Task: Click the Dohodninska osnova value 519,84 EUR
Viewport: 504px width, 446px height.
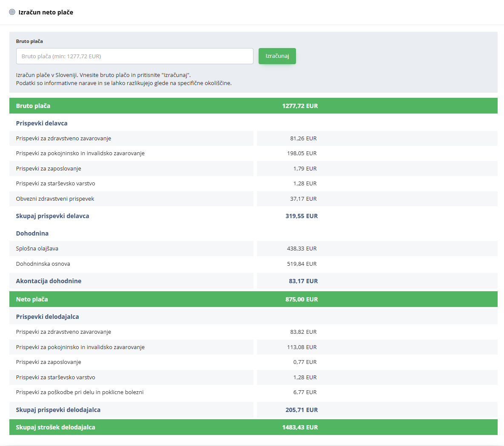Action: click(302, 264)
